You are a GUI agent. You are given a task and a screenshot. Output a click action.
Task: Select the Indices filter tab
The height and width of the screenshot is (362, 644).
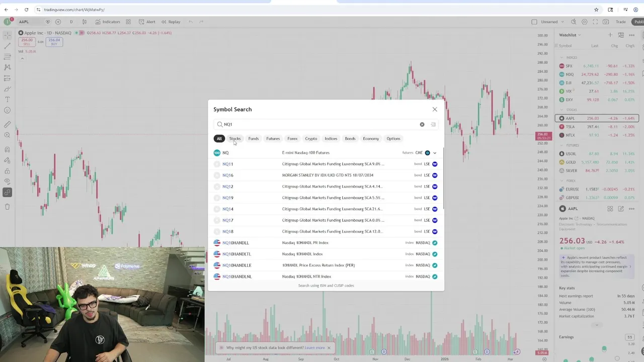[331, 139]
